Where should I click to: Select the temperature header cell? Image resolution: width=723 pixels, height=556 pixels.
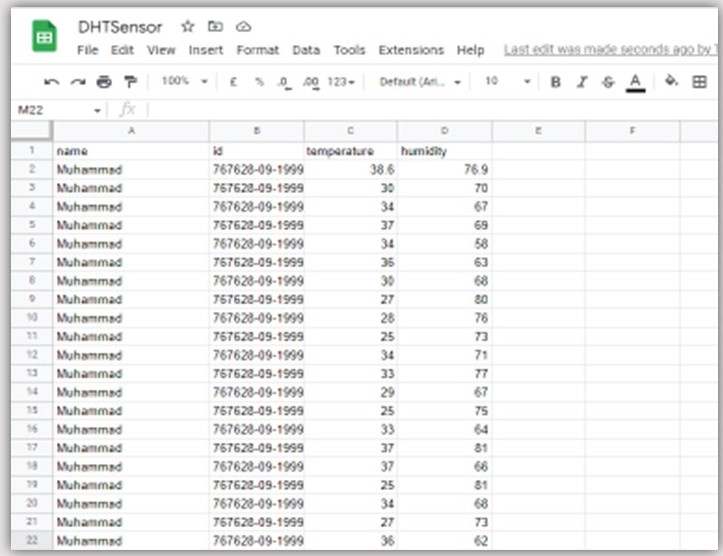click(x=350, y=151)
